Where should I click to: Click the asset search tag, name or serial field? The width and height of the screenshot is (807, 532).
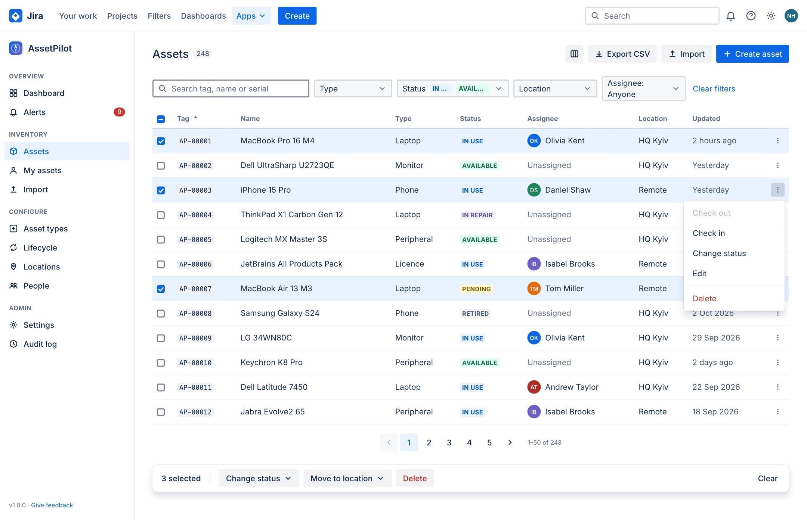(231, 88)
